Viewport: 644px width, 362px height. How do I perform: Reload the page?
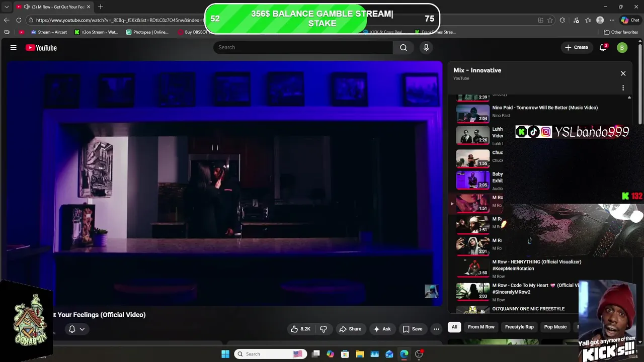[19, 20]
